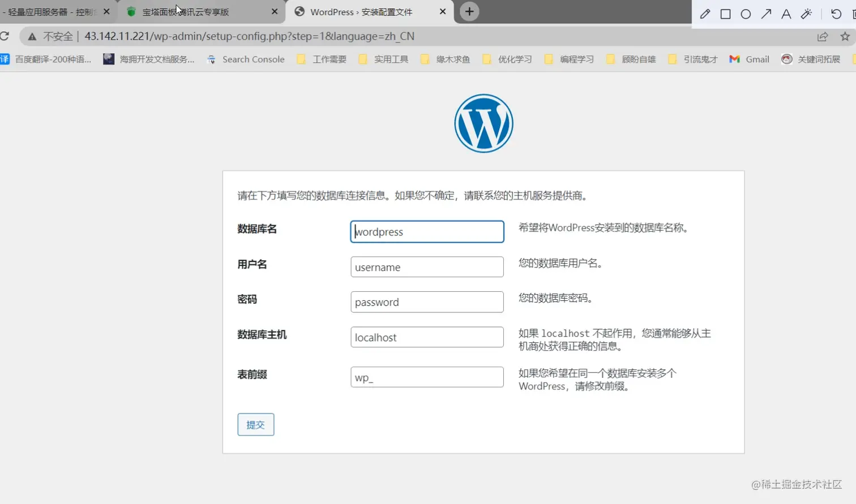856x504 pixels.
Task: Select the rectangle annotation tool
Action: (x=725, y=14)
